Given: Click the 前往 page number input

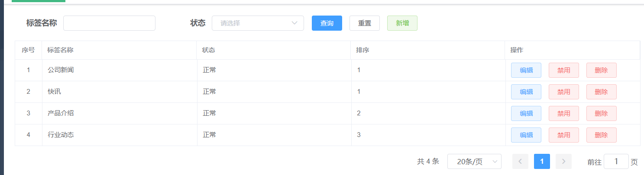Looking at the screenshot, I should 616,162.
